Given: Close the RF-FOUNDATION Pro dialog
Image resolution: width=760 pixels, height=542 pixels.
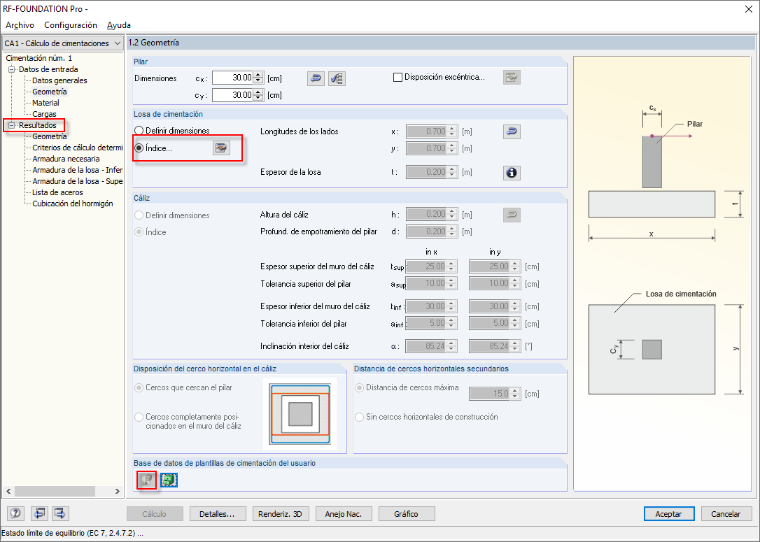Looking at the screenshot, I should tap(748, 9).
